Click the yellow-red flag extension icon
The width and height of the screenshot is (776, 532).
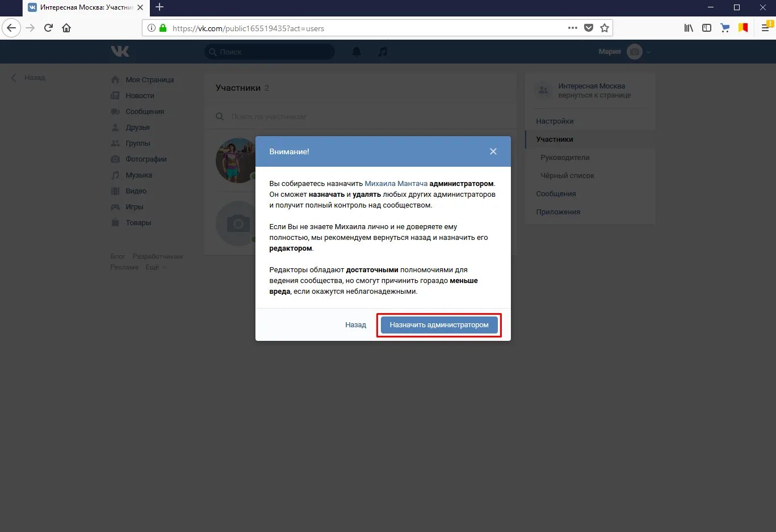pyautogui.click(x=743, y=28)
